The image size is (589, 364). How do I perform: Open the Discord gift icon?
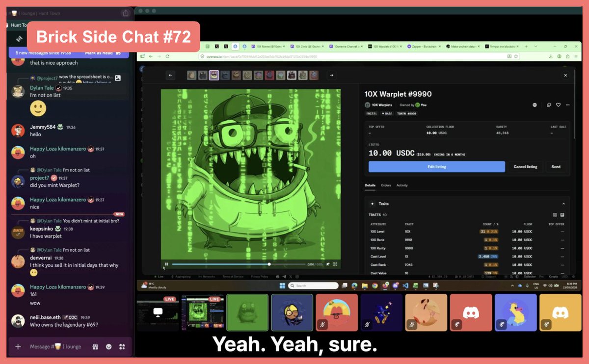(95, 346)
